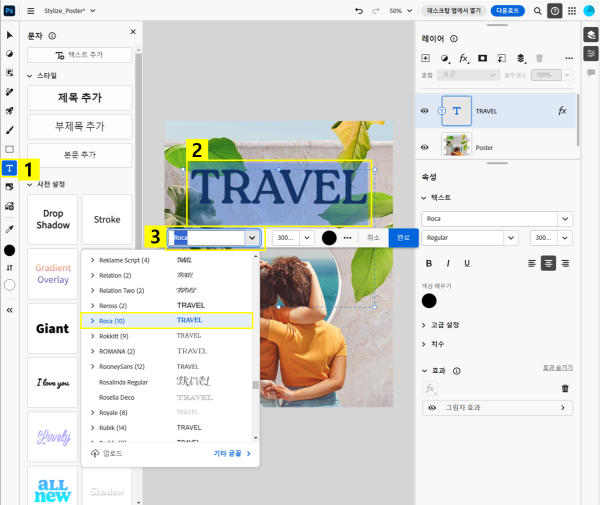Screen dimensions: 600x505
Task: Select Rosella Deco font
Action: tap(166, 397)
